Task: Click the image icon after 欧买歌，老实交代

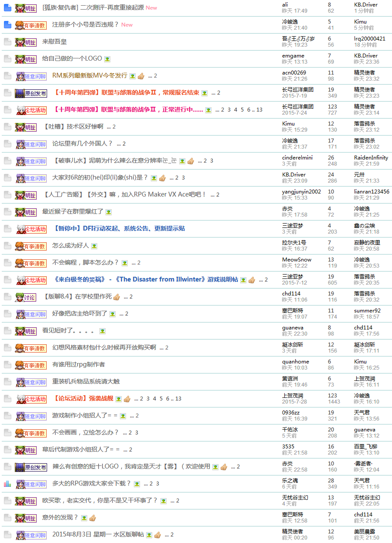Action: coord(163,501)
